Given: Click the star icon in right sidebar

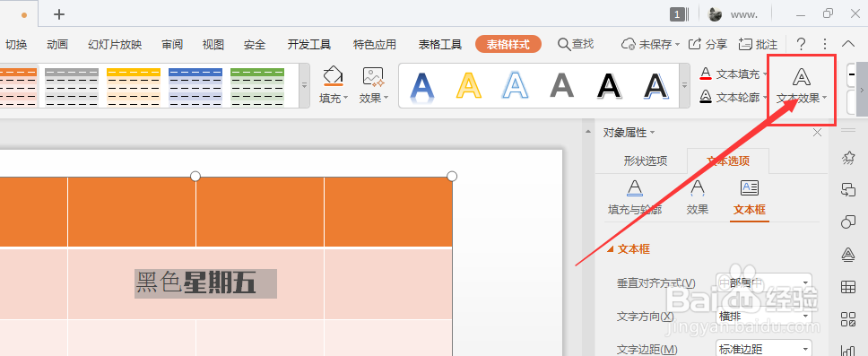Looking at the screenshot, I should pos(848,158).
